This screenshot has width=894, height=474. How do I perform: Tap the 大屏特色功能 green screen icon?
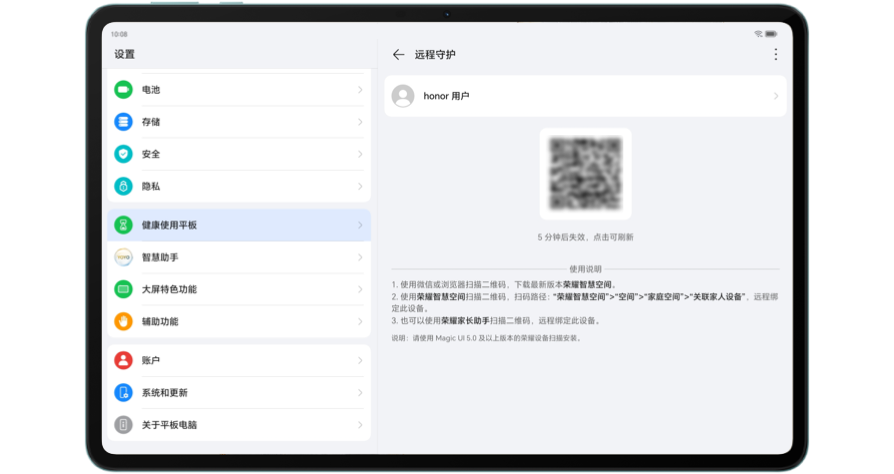[x=123, y=289]
